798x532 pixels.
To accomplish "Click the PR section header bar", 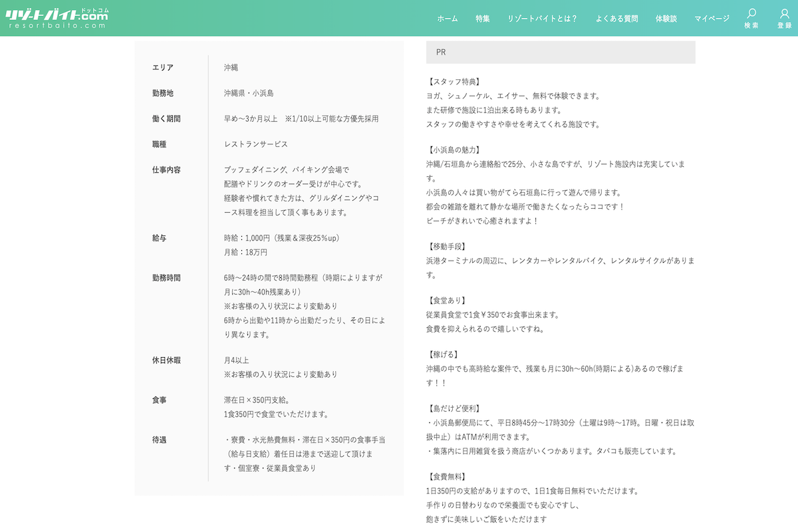I will 561,53.
